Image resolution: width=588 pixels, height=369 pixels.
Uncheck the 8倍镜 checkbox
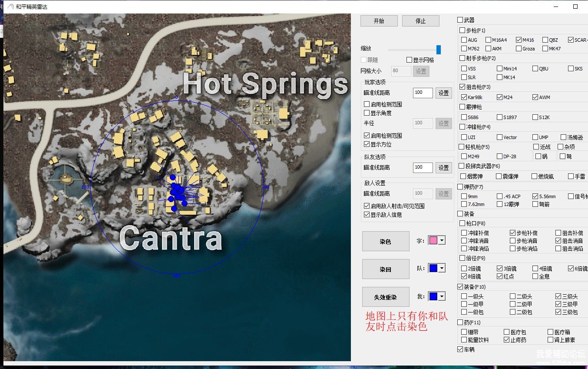(464, 276)
